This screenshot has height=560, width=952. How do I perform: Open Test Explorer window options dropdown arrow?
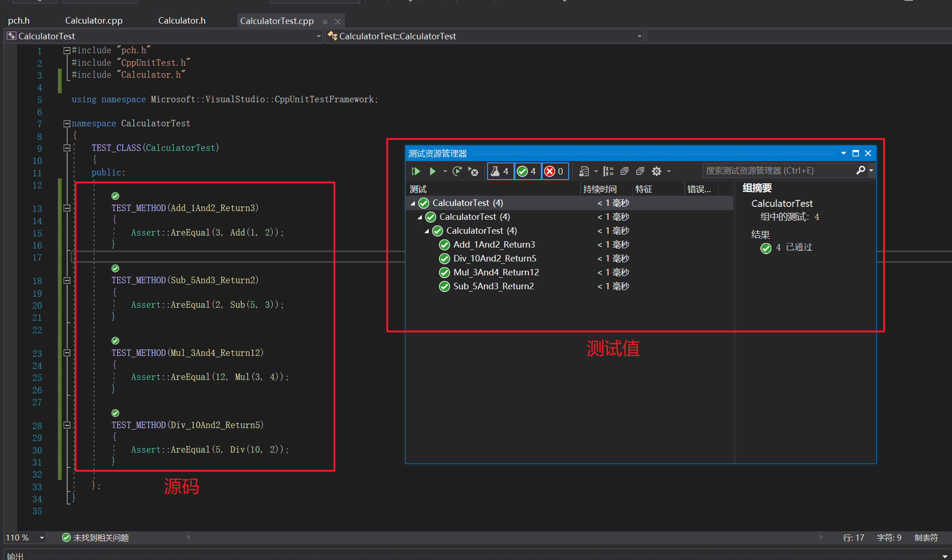coord(844,153)
